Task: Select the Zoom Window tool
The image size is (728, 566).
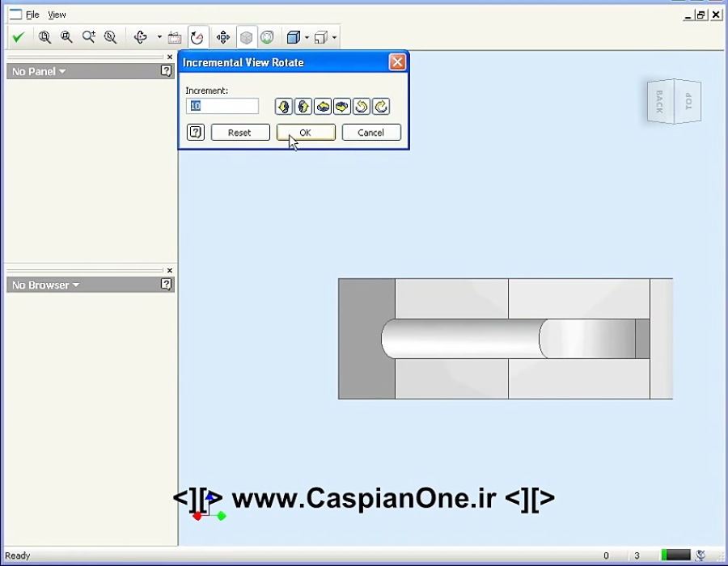Action: [67, 36]
